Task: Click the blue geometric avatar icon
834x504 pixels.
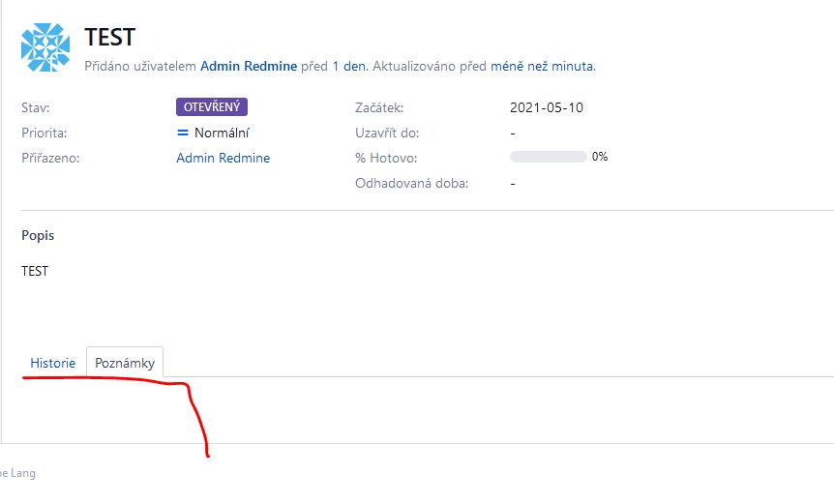Action: click(x=45, y=47)
